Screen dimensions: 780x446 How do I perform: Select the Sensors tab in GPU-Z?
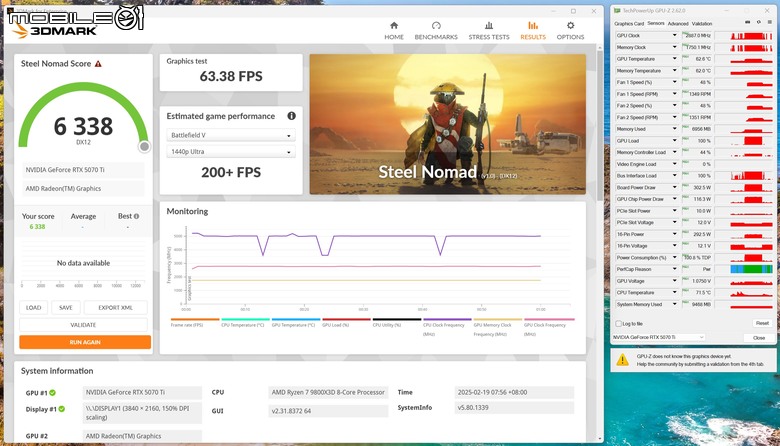(x=656, y=23)
